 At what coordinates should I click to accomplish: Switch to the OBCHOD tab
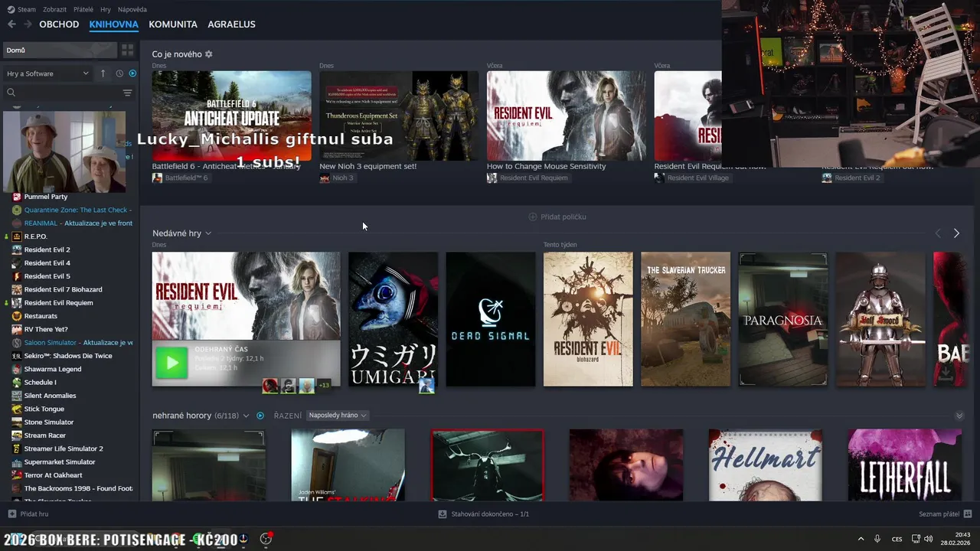[59, 24]
